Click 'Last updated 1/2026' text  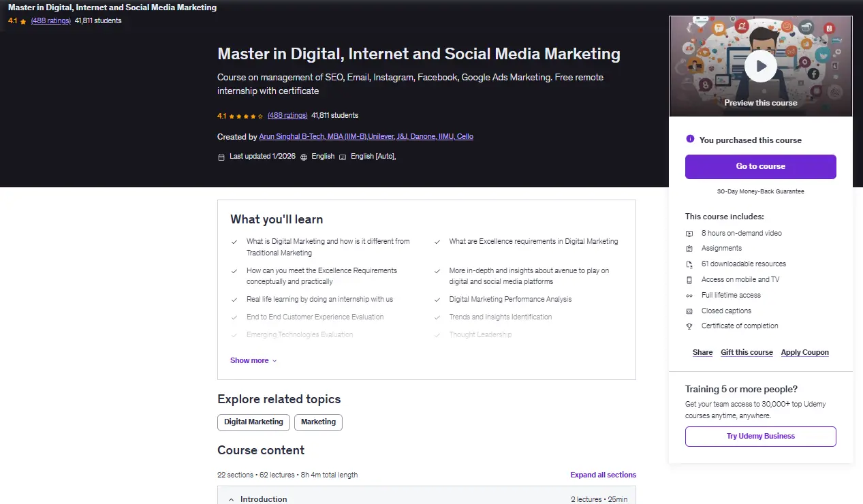pos(262,156)
